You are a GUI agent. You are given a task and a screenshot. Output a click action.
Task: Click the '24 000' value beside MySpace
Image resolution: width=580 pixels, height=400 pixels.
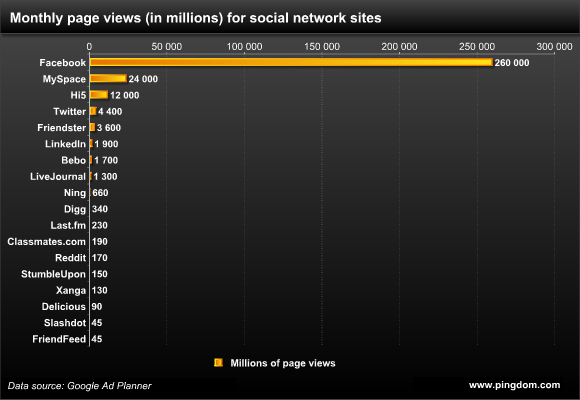coord(143,79)
